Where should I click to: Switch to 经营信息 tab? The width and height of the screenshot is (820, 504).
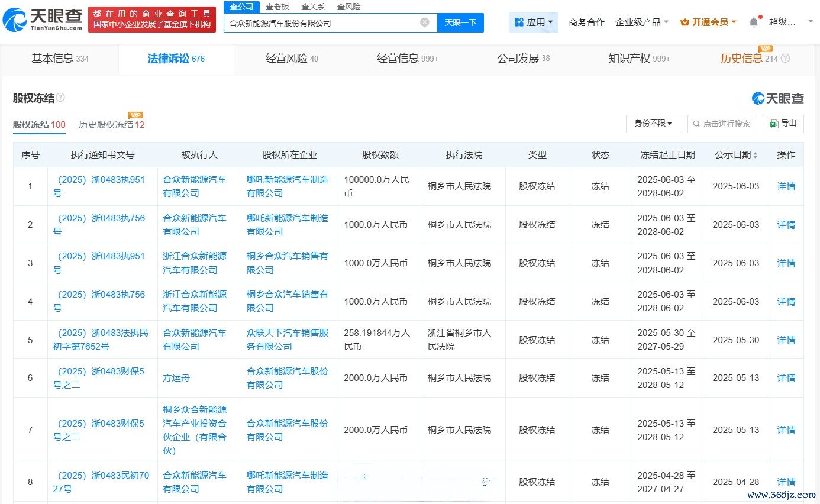[408, 59]
